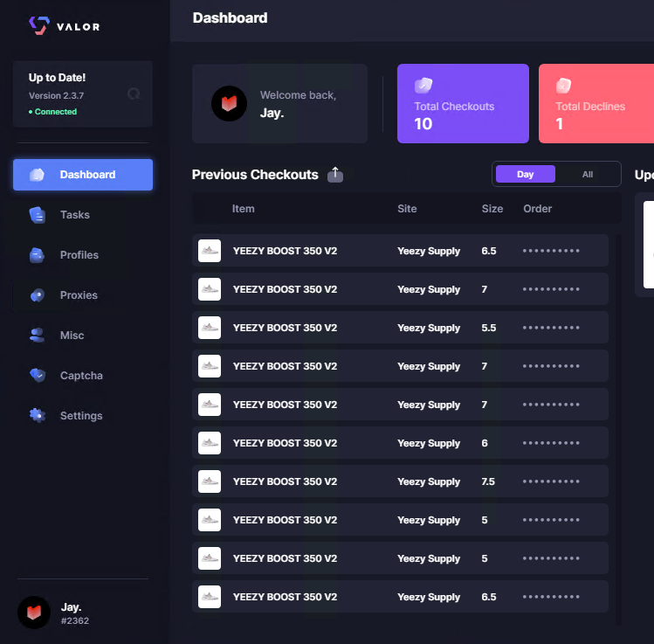Viewport: 654px width, 644px height.
Task: Click the Up to Date version card
Action: (x=83, y=93)
